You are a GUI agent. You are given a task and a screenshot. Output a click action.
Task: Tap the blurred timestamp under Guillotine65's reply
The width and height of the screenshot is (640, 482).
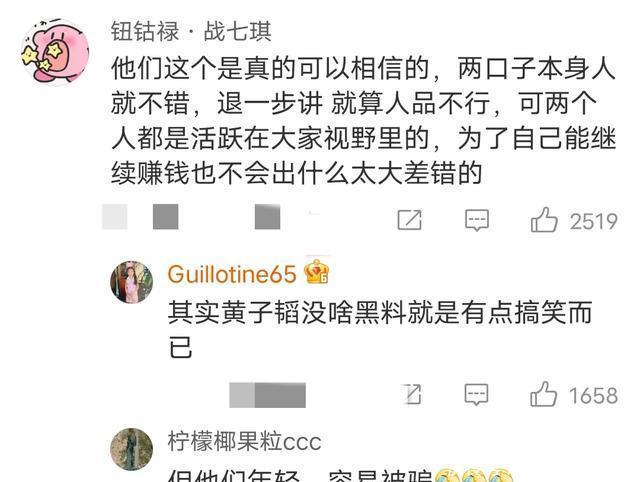(x=267, y=395)
